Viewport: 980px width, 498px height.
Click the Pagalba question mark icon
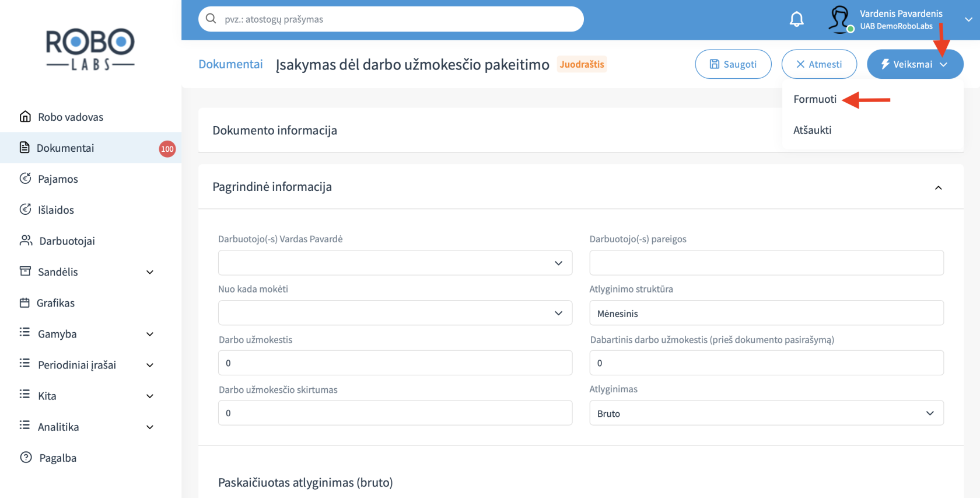click(x=26, y=457)
